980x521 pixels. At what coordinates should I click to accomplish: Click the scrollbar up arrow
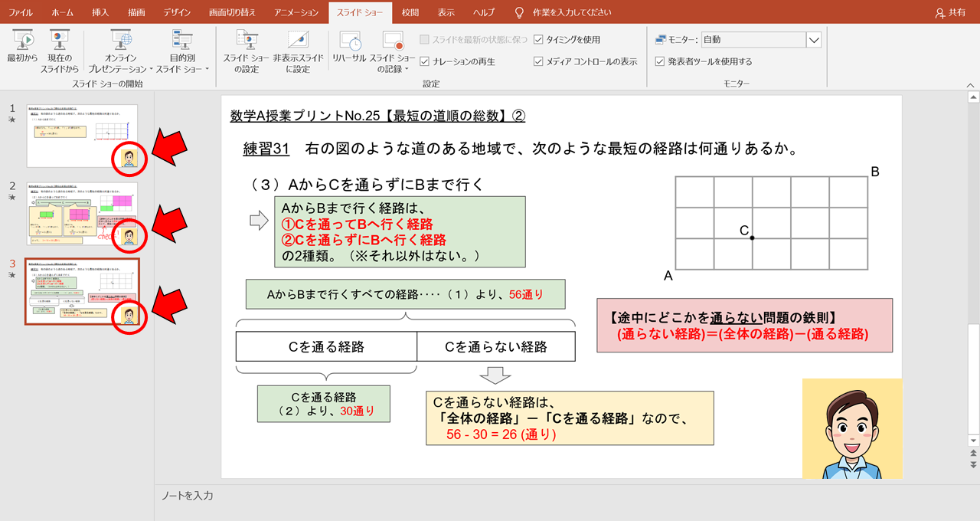(973, 97)
